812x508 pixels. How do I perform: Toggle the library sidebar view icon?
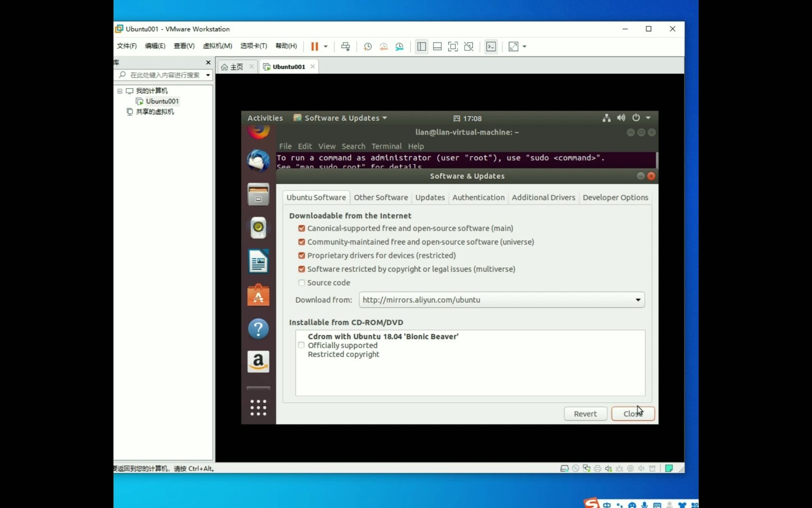422,46
